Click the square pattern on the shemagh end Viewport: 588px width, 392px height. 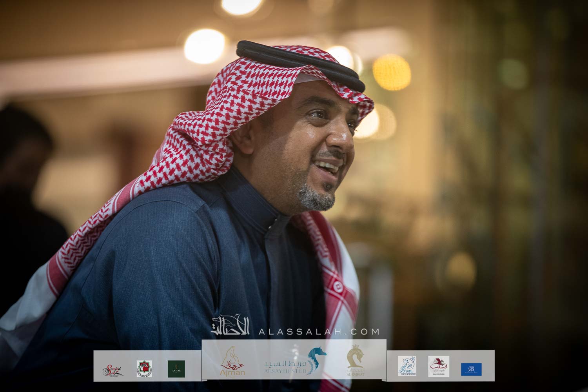pyautogui.click(x=338, y=288)
